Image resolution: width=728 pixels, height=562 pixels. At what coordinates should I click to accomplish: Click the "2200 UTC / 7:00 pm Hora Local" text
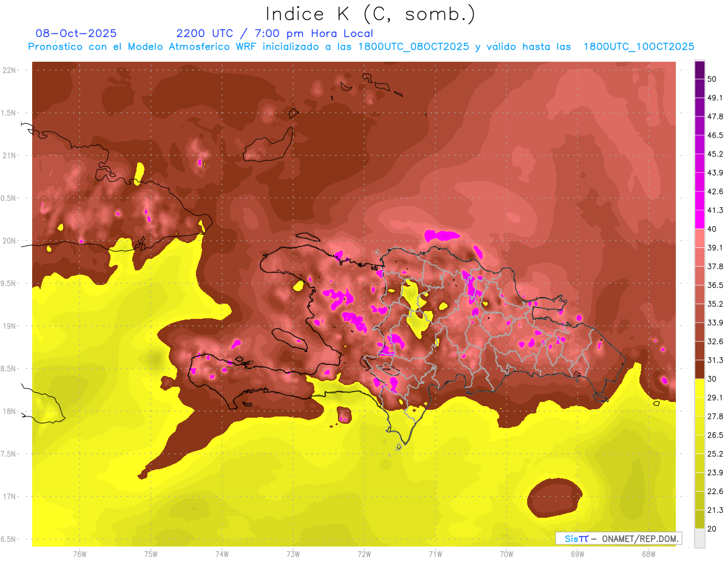pos(274,33)
